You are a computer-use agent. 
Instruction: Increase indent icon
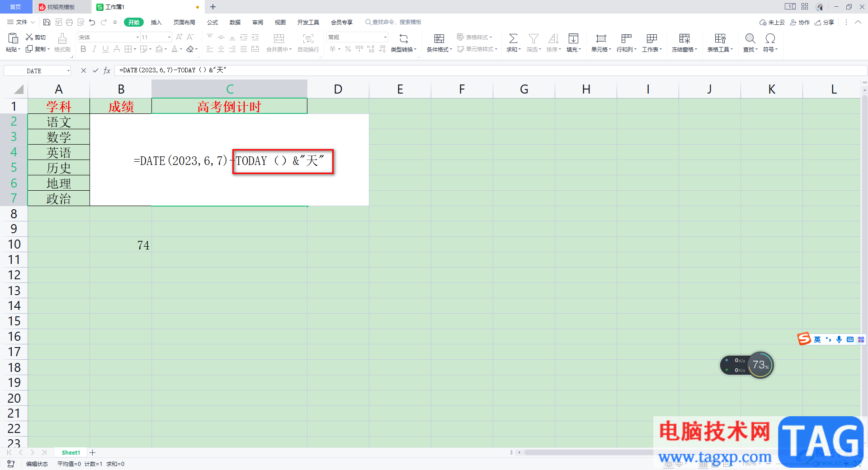click(x=255, y=37)
